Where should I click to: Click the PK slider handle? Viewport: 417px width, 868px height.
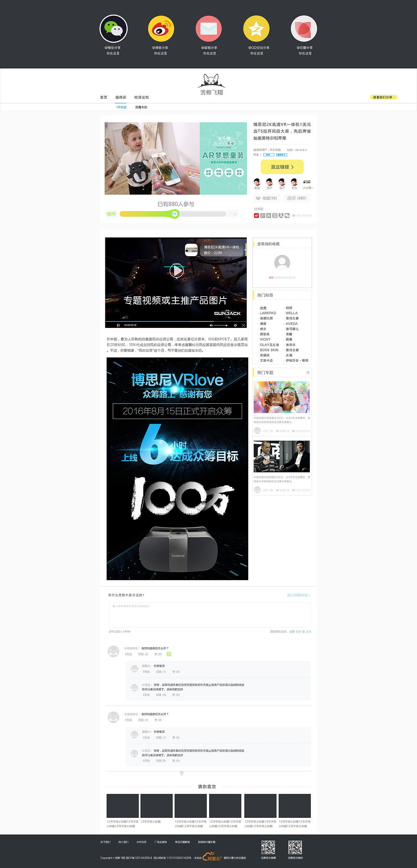(x=175, y=213)
